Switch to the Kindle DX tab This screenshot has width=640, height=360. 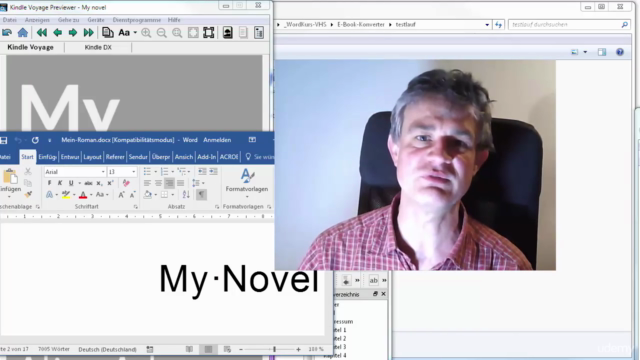pyautogui.click(x=98, y=47)
